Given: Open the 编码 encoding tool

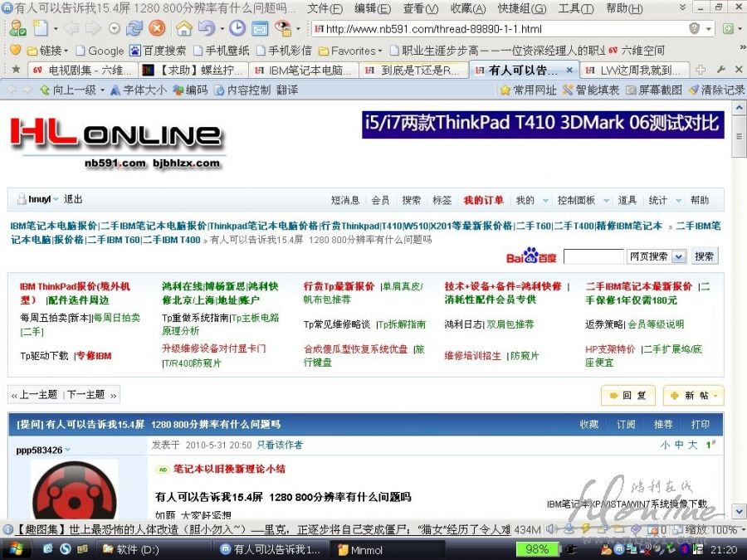Looking at the screenshot, I should 190,90.
